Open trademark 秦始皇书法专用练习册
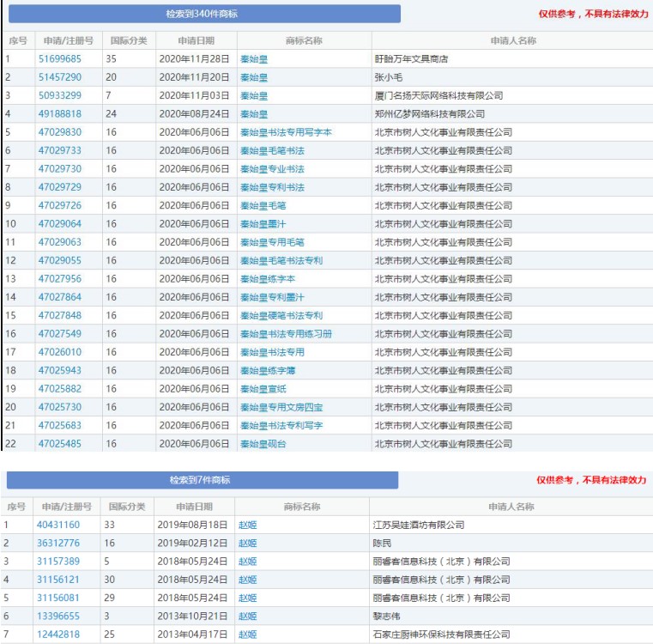 (286, 334)
